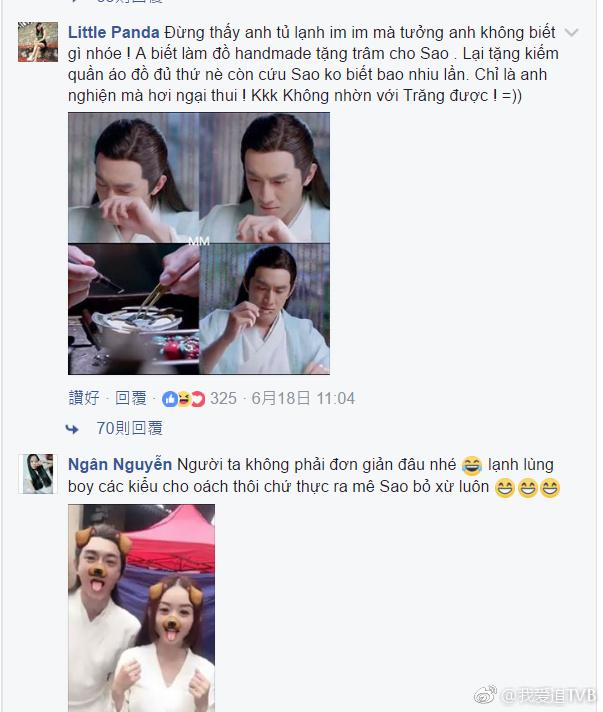Click 回覆 to reply to Little Panda
The image size is (603, 712).
coord(131,398)
